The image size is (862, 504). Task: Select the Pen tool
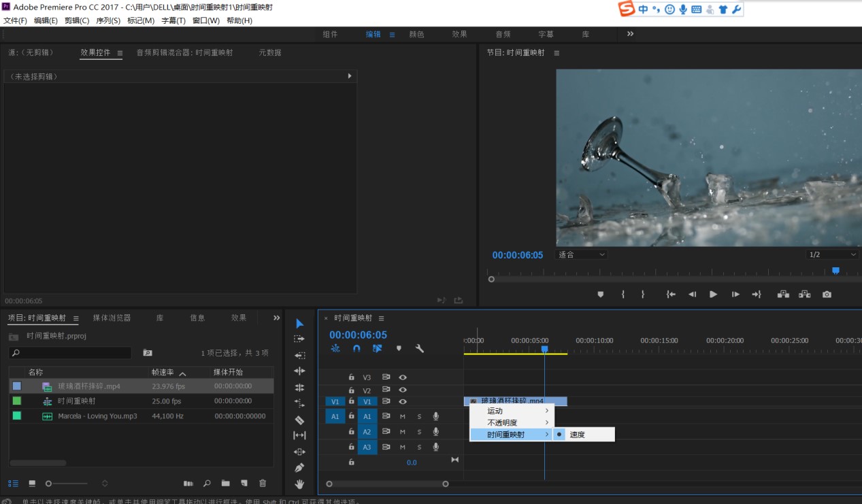coord(299,468)
